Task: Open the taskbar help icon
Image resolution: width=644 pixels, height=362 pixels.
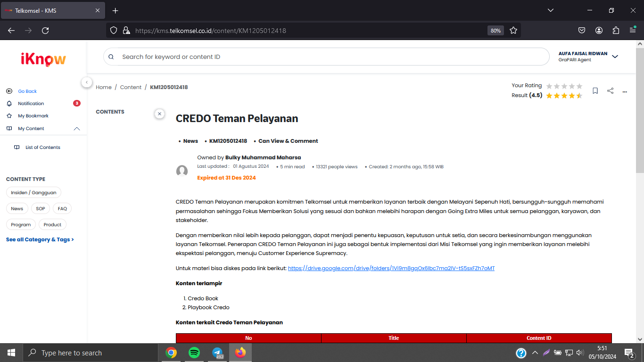Action: [521, 353]
